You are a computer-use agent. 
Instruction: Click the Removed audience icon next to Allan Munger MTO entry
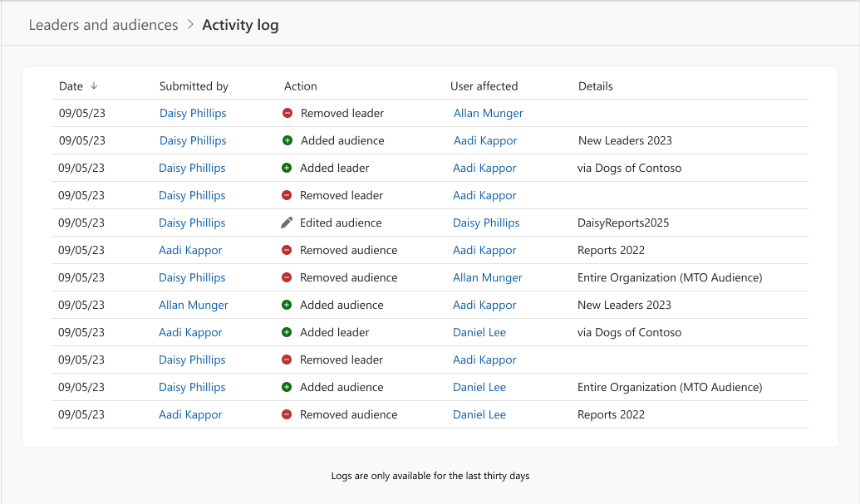(287, 277)
